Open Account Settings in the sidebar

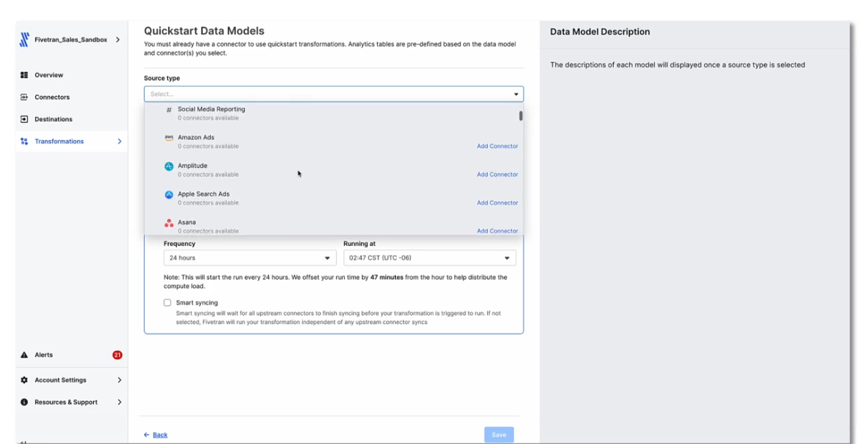(x=60, y=379)
